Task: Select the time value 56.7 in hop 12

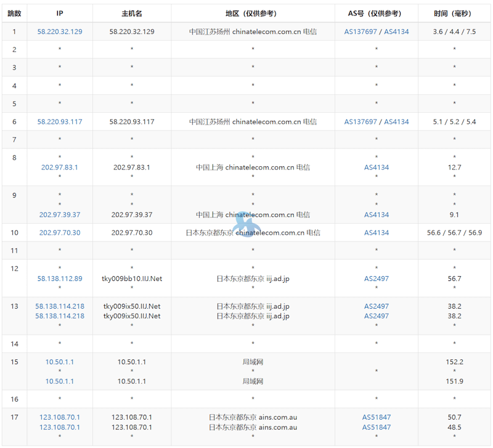Action: point(454,279)
